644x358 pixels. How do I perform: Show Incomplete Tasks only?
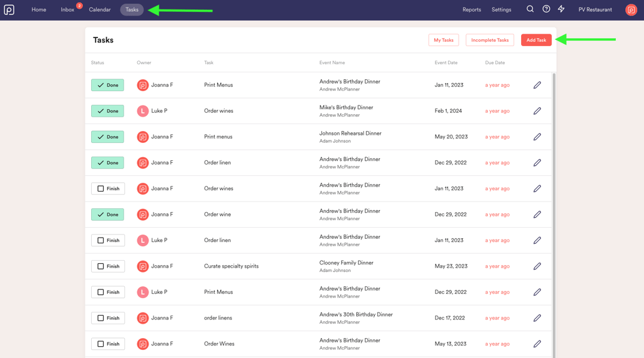click(x=490, y=40)
